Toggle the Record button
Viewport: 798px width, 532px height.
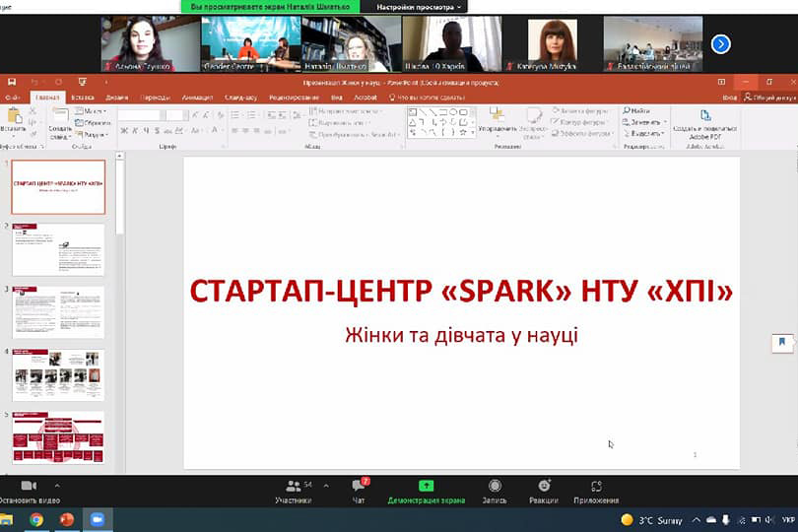(495, 486)
